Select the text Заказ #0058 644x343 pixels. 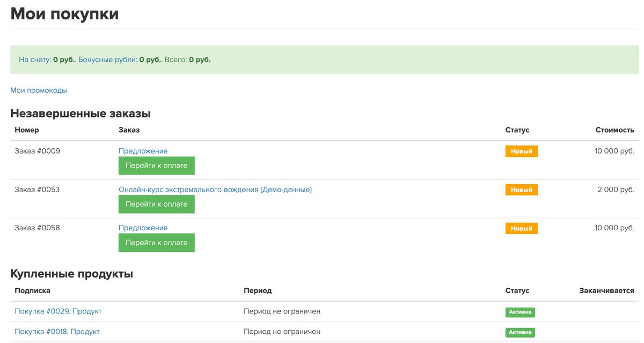pos(38,228)
